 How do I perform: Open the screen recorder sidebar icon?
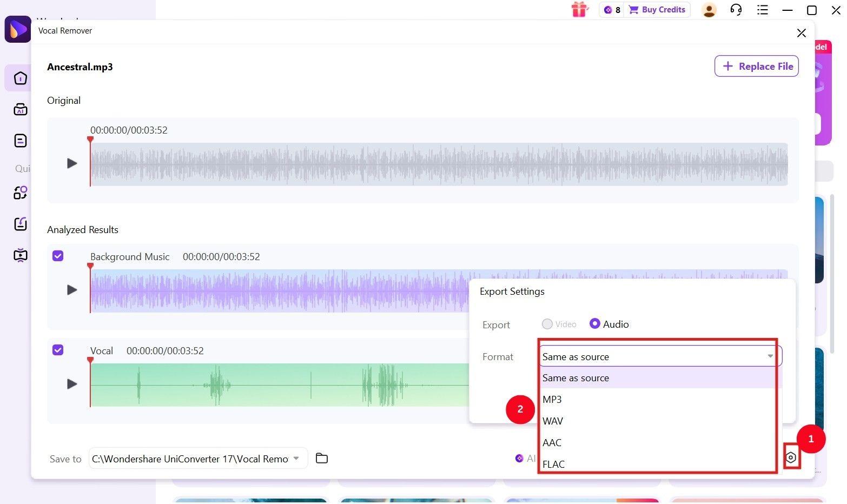[x=21, y=255]
